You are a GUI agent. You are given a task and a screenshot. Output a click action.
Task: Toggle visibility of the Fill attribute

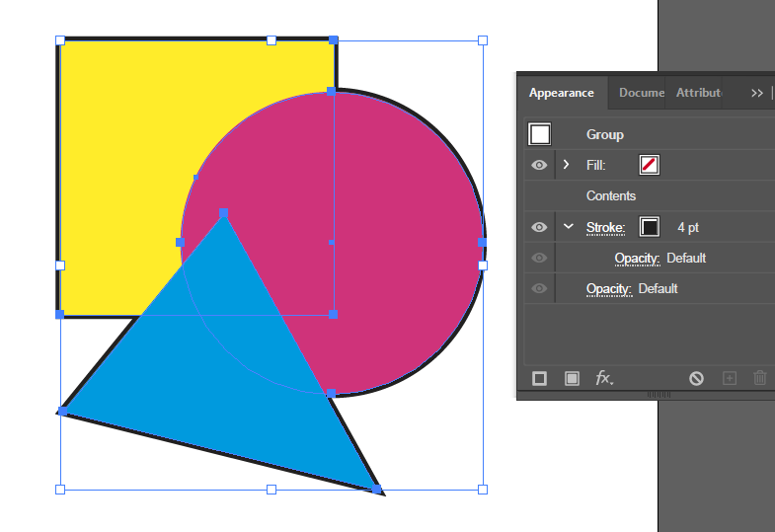tap(539, 165)
